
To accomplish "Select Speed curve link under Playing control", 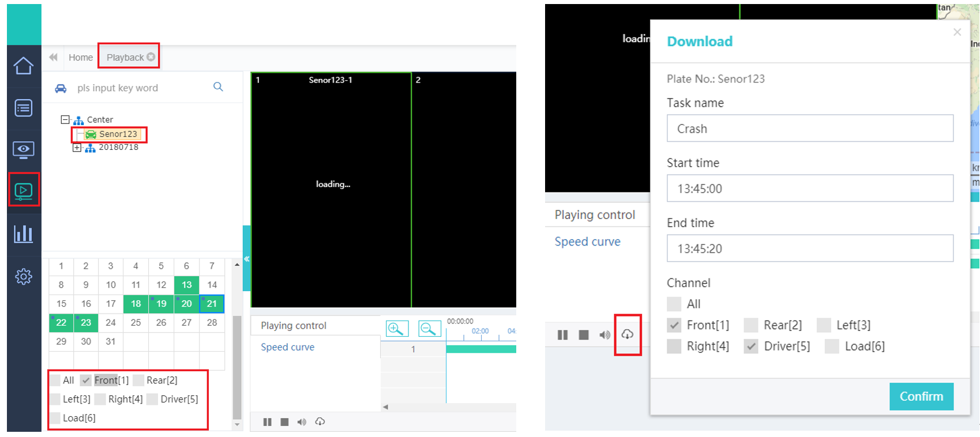I will pos(287,347).
